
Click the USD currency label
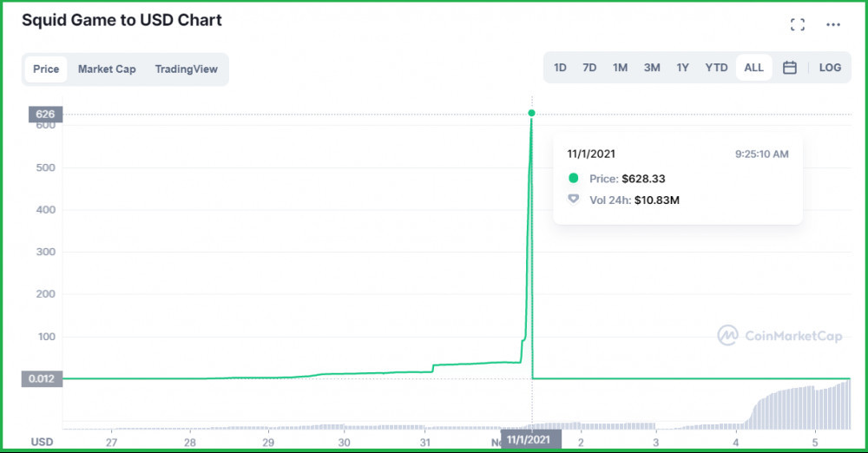point(42,442)
